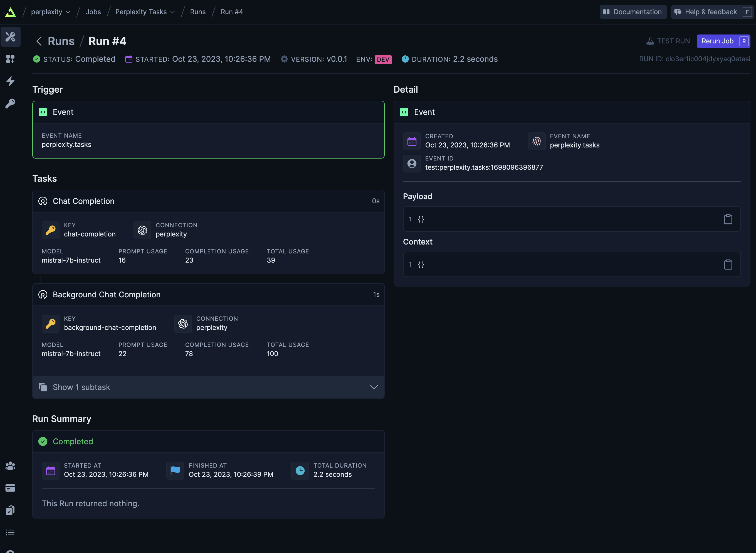756x553 pixels.
Task: Click the connection icon in Background Chat Completion
Action: tap(183, 324)
